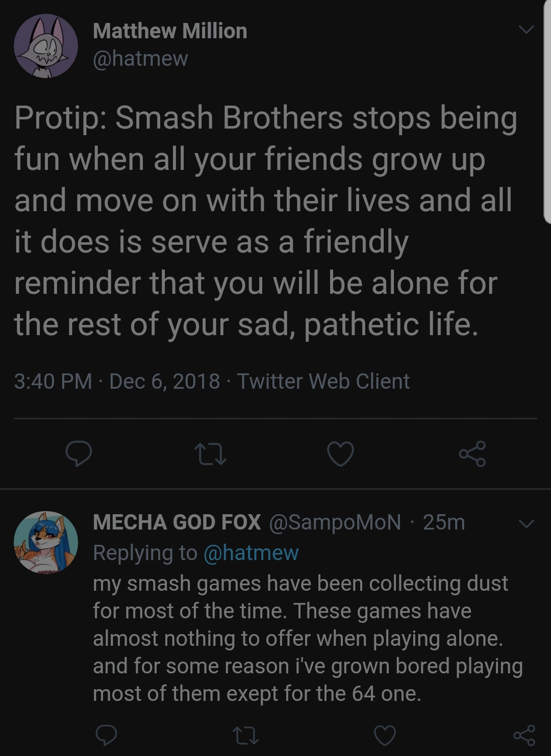Reply to Matthew Million's main tweet

click(x=79, y=454)
